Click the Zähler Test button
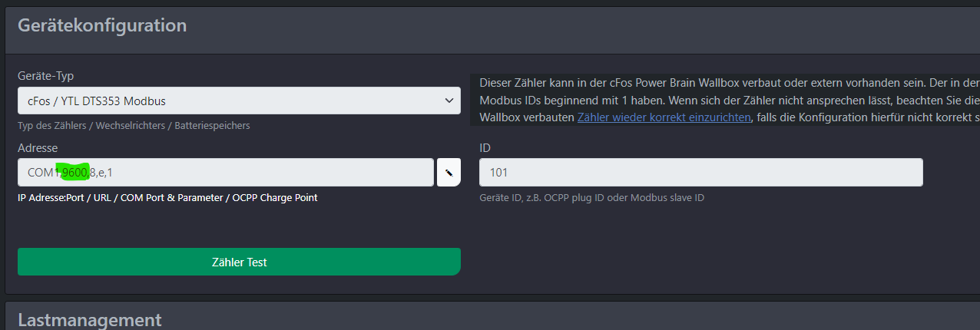The image size is (980, 330). [239, 262]
